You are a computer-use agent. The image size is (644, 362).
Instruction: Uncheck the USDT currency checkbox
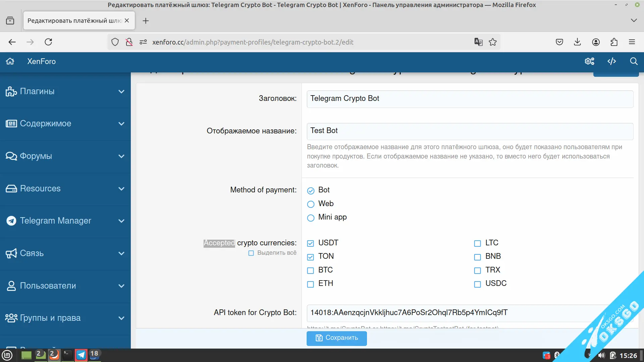pyautogui.click(x=311, y=243)
